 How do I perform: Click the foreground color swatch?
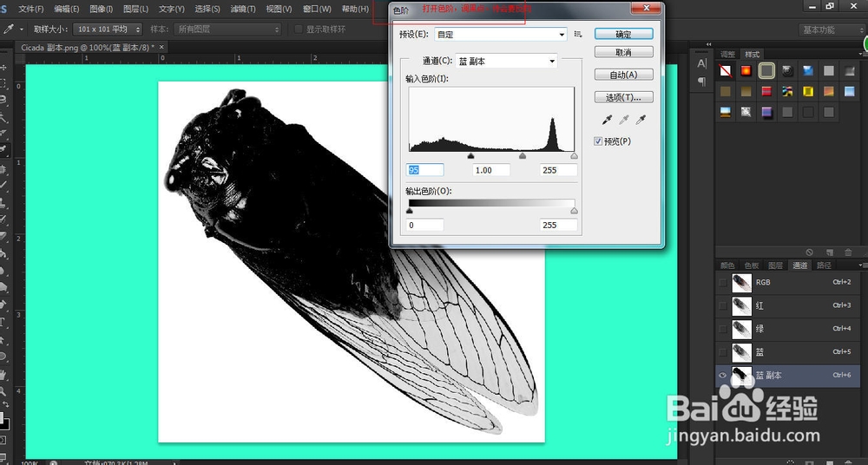tap(3, 416)
